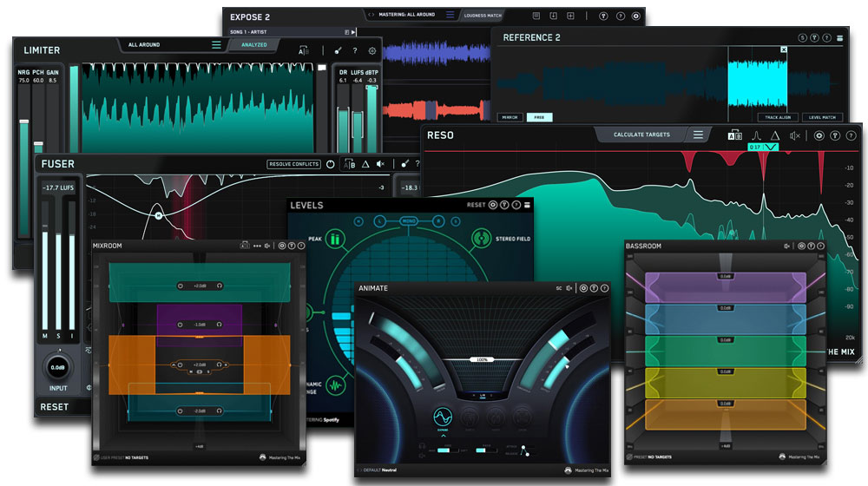Click CALCULATE TARGETS in Reso

point(641,135)
